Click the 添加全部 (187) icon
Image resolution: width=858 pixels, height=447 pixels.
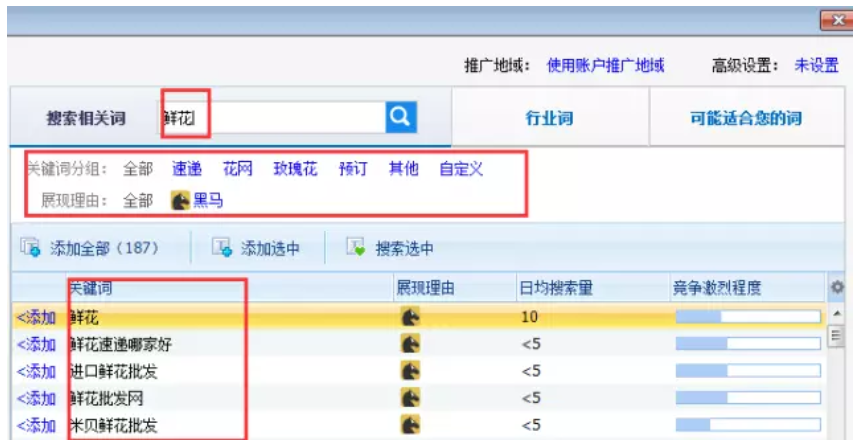tap(30, 248)
